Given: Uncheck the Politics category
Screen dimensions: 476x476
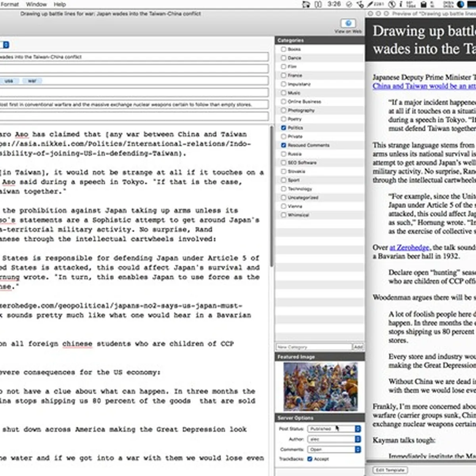Looking at the screenshot, I should [x=283, y=128].
